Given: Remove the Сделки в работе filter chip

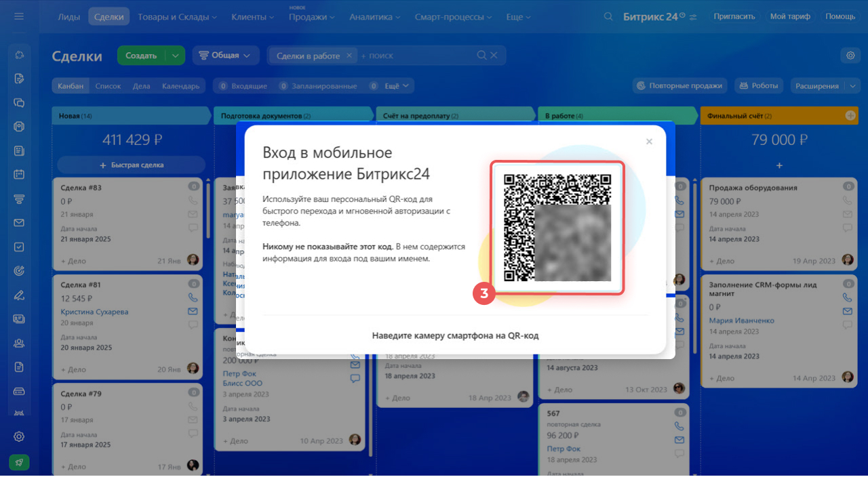Looking at the screenshot, I should (x=349, y=56).
